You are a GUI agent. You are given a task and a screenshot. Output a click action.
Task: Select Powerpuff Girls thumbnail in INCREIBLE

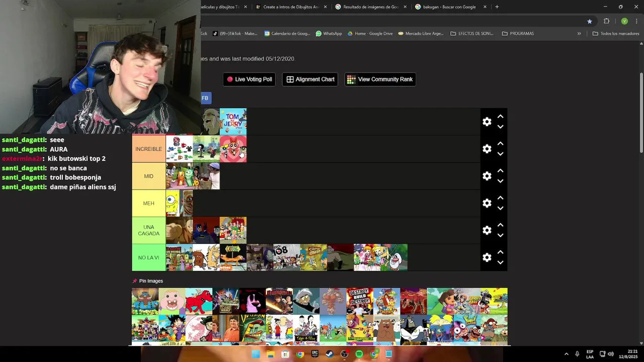(233, 149)
